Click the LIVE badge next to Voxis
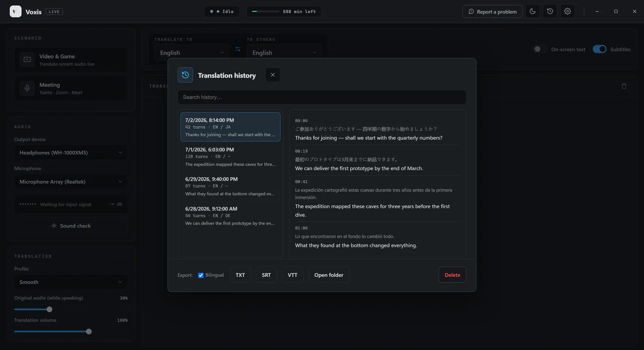 click(x=54, y=12)
